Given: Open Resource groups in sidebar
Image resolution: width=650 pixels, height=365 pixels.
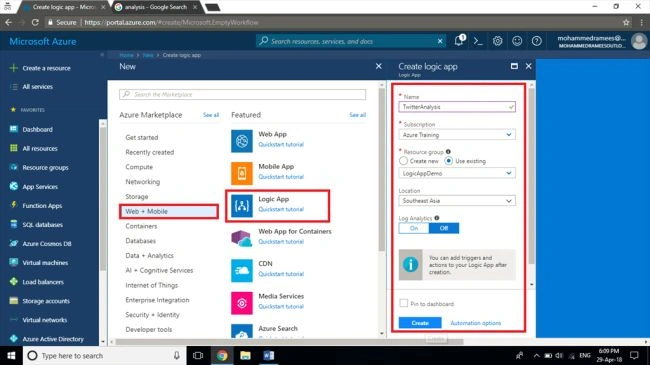Looking at the screenshot, I should (x=45, y=168).
